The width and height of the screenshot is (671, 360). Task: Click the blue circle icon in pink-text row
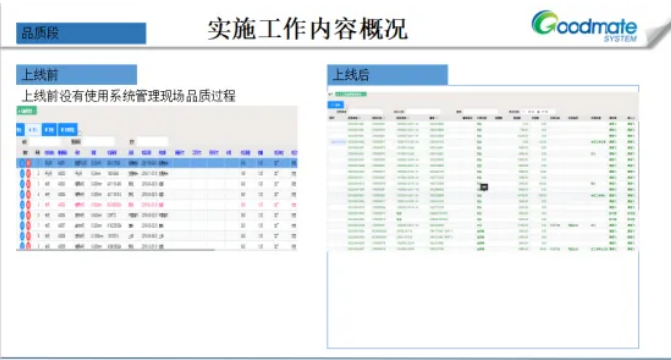tap(22, 205)
